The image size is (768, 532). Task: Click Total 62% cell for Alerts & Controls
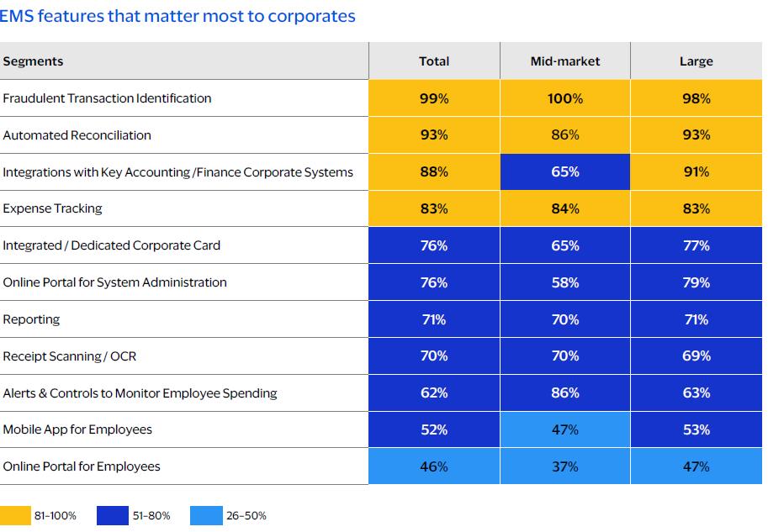click(x=434, y=392)
